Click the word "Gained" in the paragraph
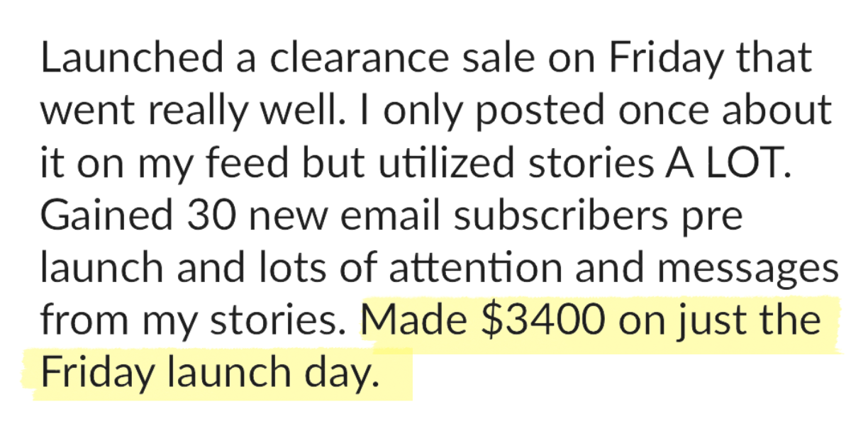This screenshot has width=868, height=421. (x=100, y=215)
